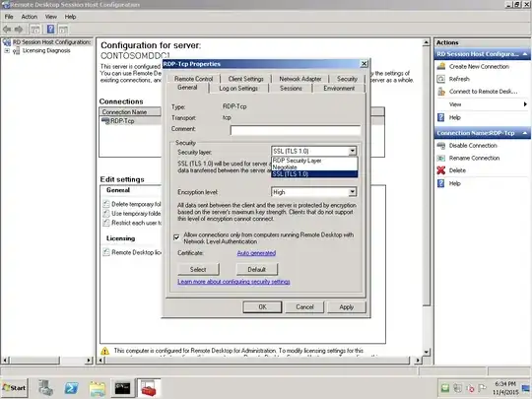
Task: Select Negotiate from the Security layer list
Action: (x=314, y=167)
